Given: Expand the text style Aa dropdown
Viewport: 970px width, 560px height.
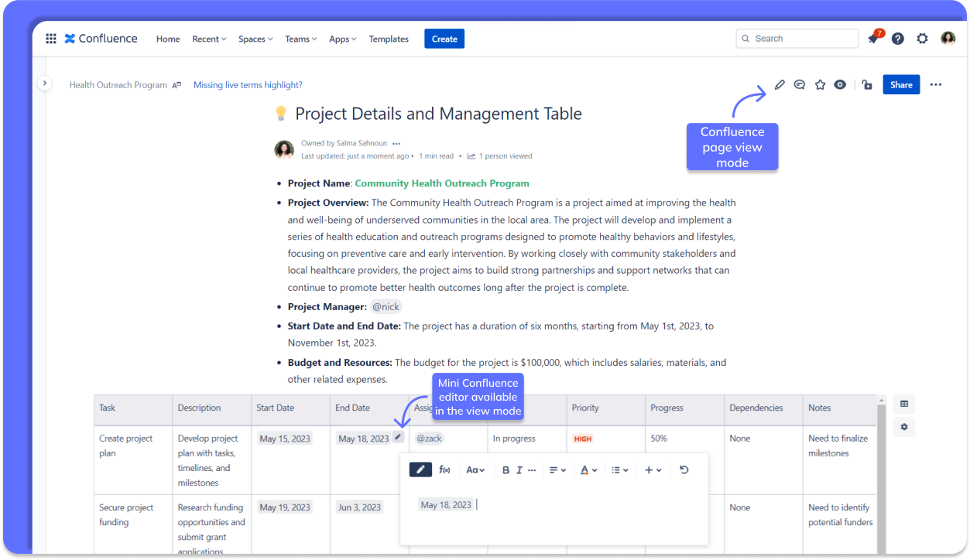Looking at the screenshot, I should (x=475, y=470).
